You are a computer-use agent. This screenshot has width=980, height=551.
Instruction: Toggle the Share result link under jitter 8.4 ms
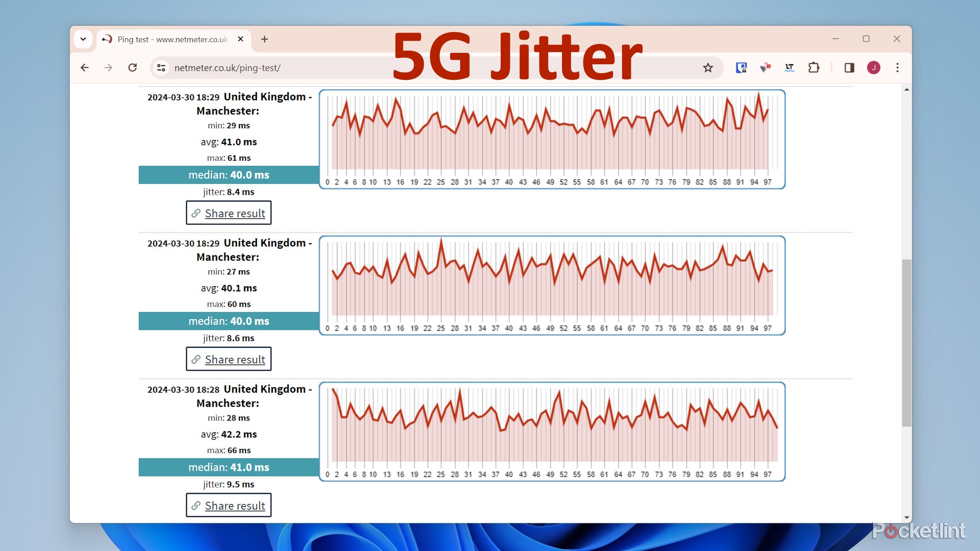229,213
